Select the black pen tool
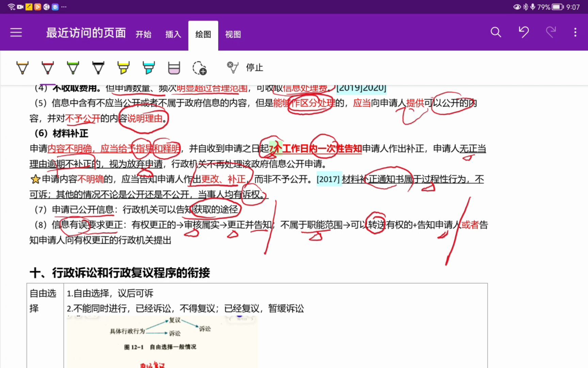 98,68
